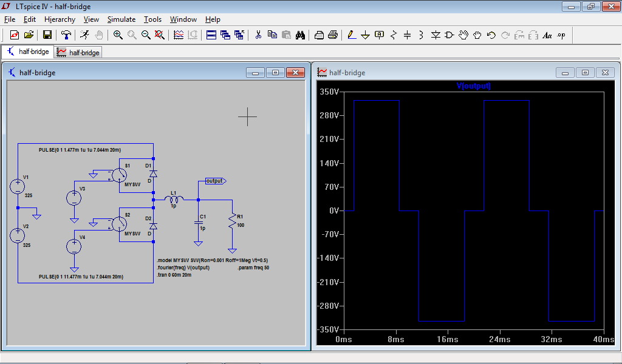Click the PULSE(0 1 11.477m ...) text
Image resolution: width=622 pixels, height=364 pixels.
[81, 277]
